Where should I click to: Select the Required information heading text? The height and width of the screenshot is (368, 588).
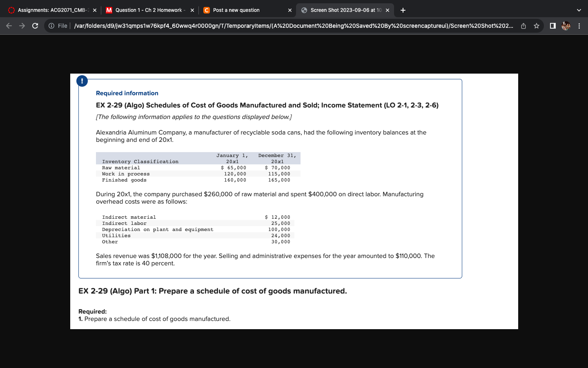tap(127, 93)
